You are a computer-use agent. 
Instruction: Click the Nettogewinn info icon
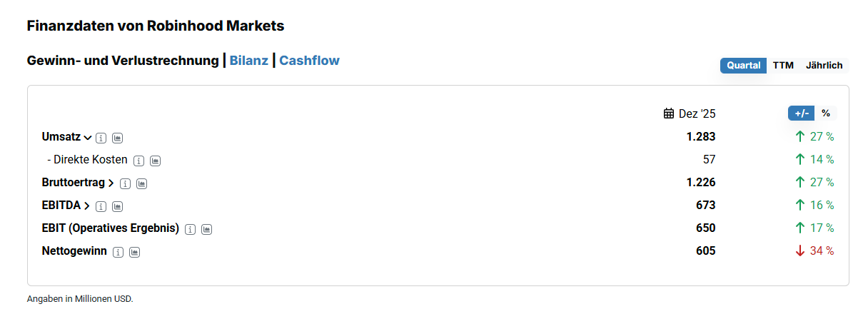118,252
